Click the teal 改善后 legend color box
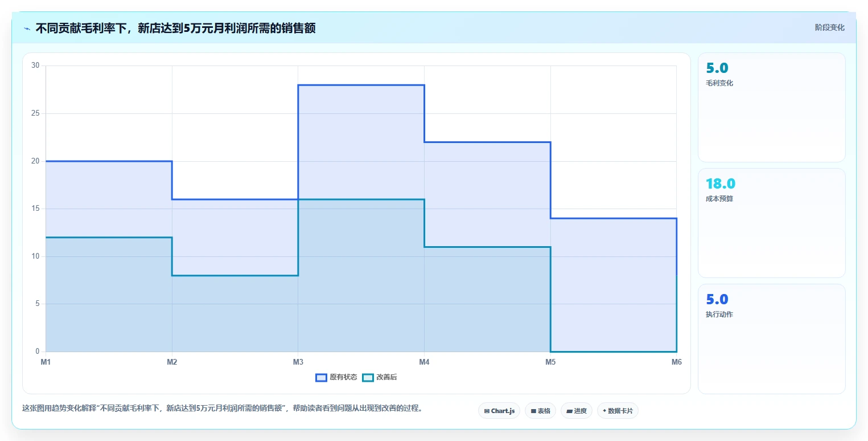Screen dimensions: 868x441 pyautogui.click(x=368, y=377)
